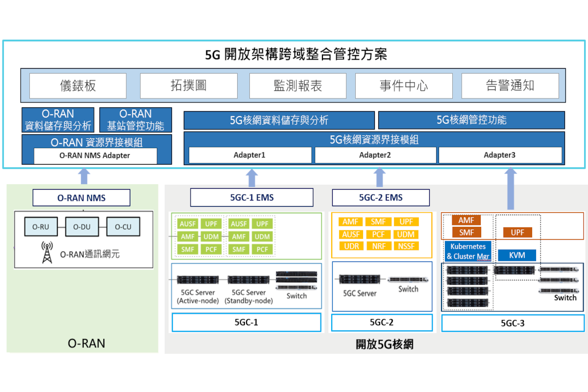Click the orange SMF block in 5GC-3
Image resolution: width=588 pixels, height=392 pixels.
tap(466, 232)
